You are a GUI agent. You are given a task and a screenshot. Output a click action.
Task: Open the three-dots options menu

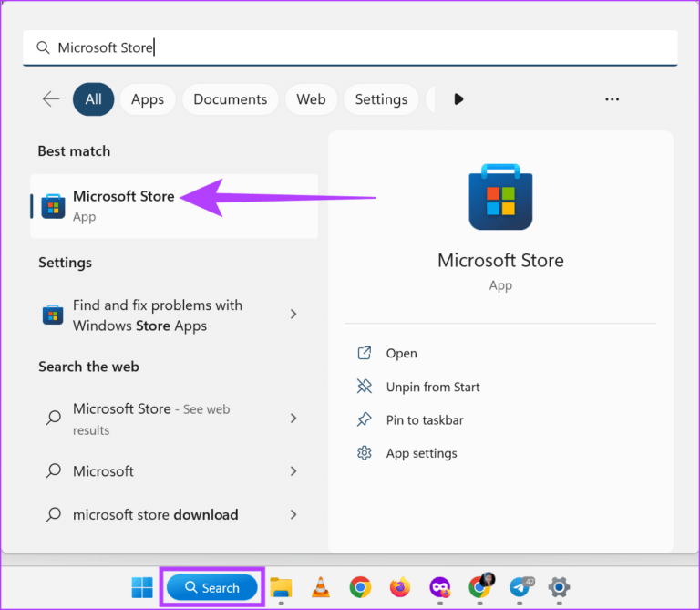point(612,99)
